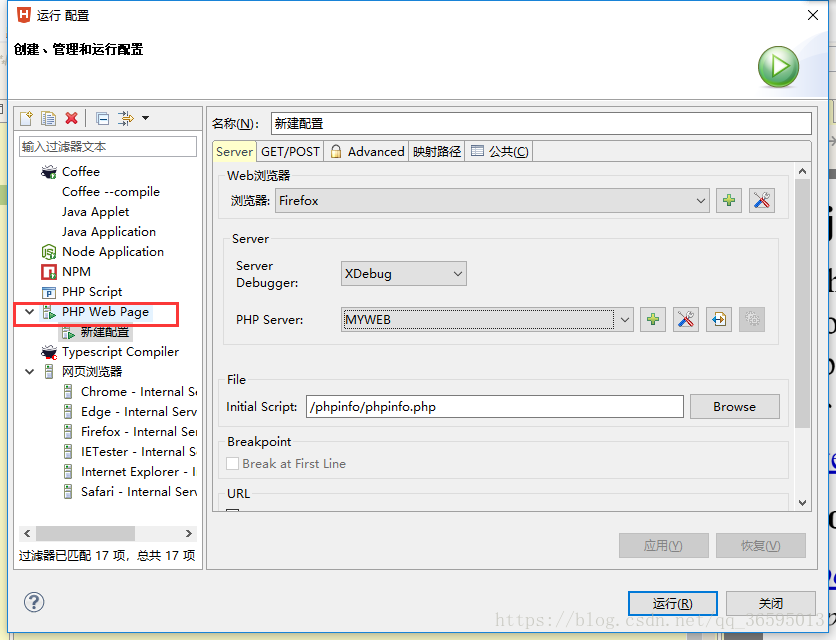Click the 运行(R) run button

tap(672, 604)
